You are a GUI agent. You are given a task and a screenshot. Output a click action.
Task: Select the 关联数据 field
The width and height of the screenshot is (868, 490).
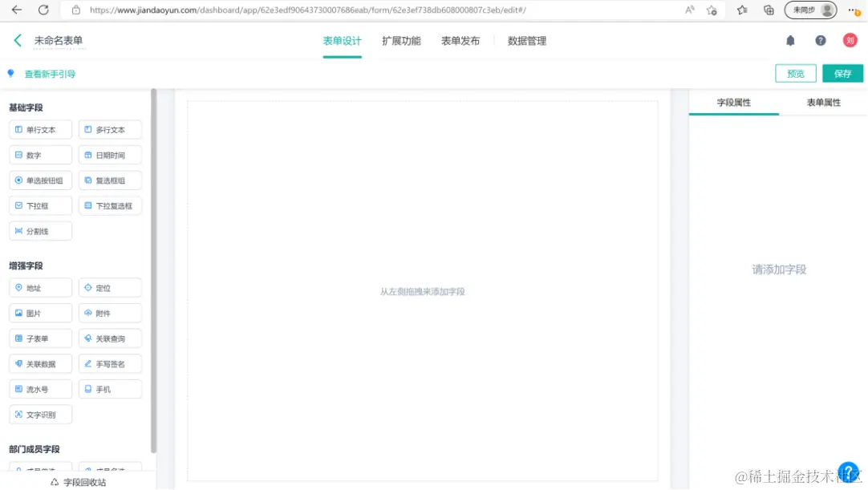tap(40, 364)
